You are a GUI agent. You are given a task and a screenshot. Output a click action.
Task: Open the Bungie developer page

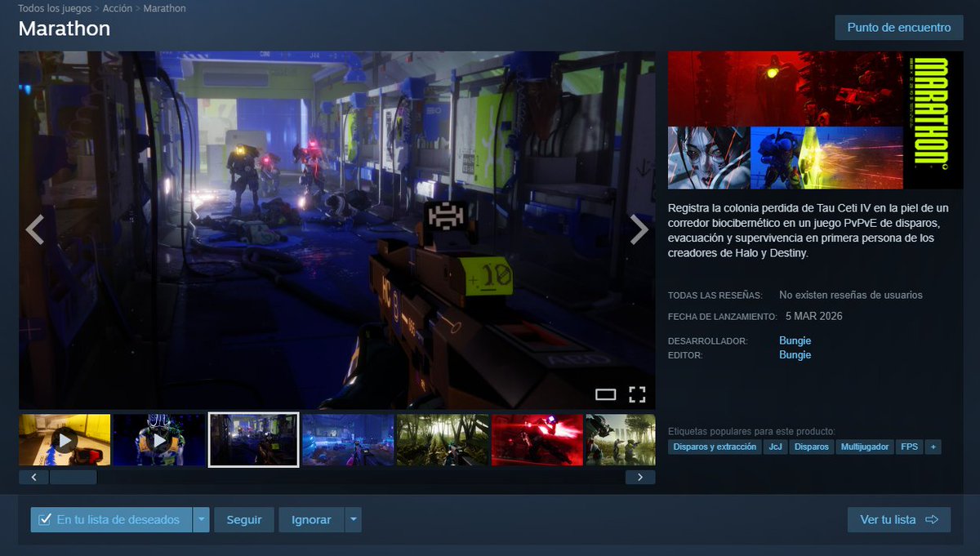pyautogui.click(x=795, y=340)
